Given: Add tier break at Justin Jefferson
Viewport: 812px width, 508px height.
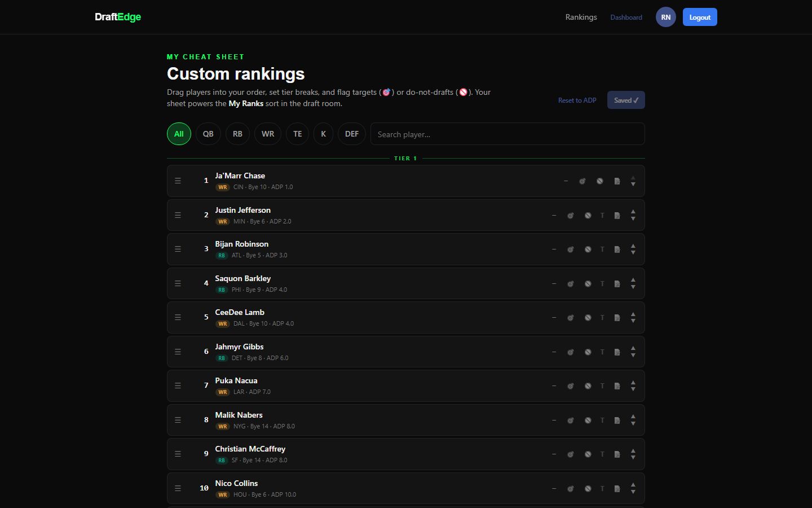Looking at the screenshot, I should (602, 215).
